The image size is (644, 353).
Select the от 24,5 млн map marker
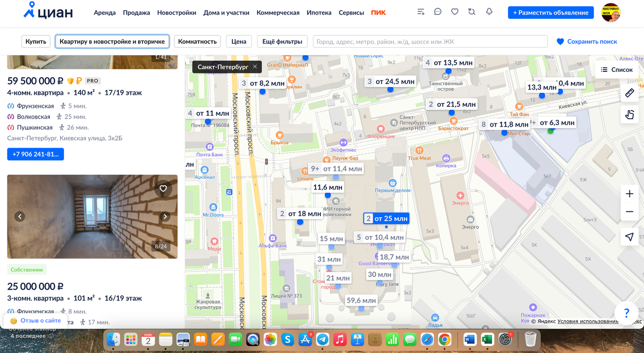click(391, 82)
